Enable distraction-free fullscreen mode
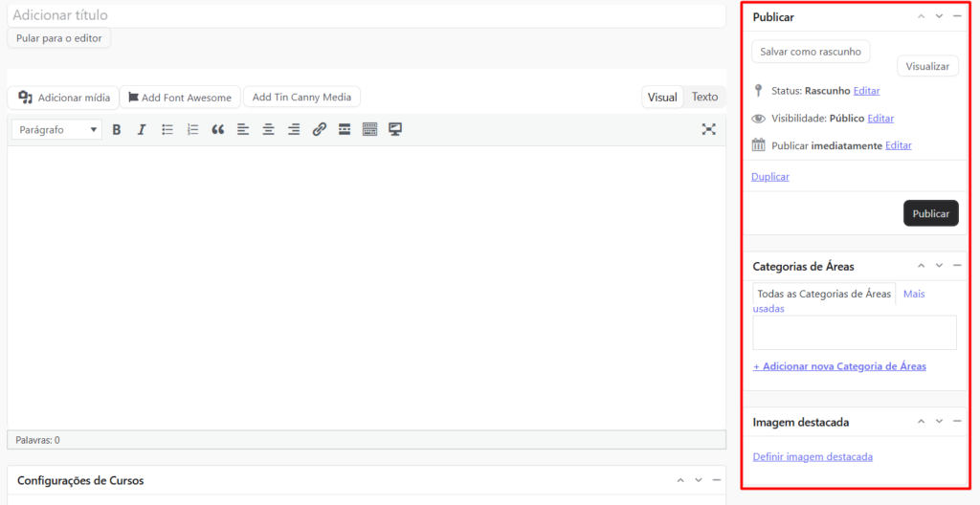The image size is (980, 505). (708, 129)
